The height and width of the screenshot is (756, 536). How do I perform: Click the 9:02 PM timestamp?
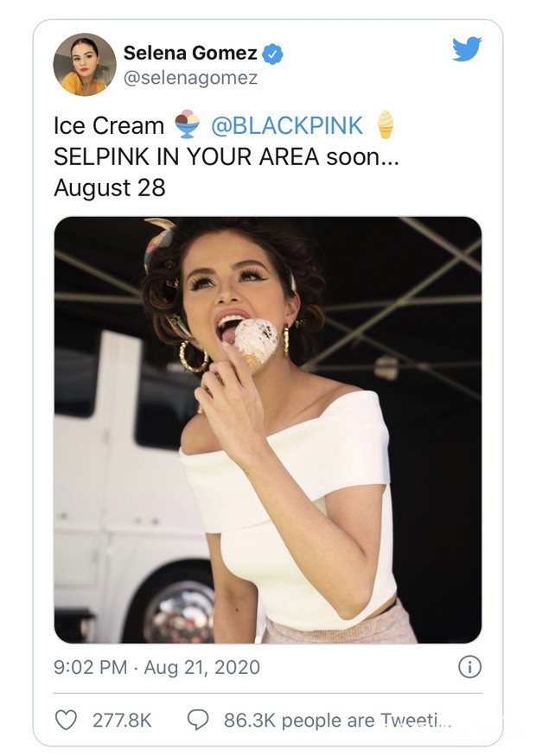(x=91, y=667)
